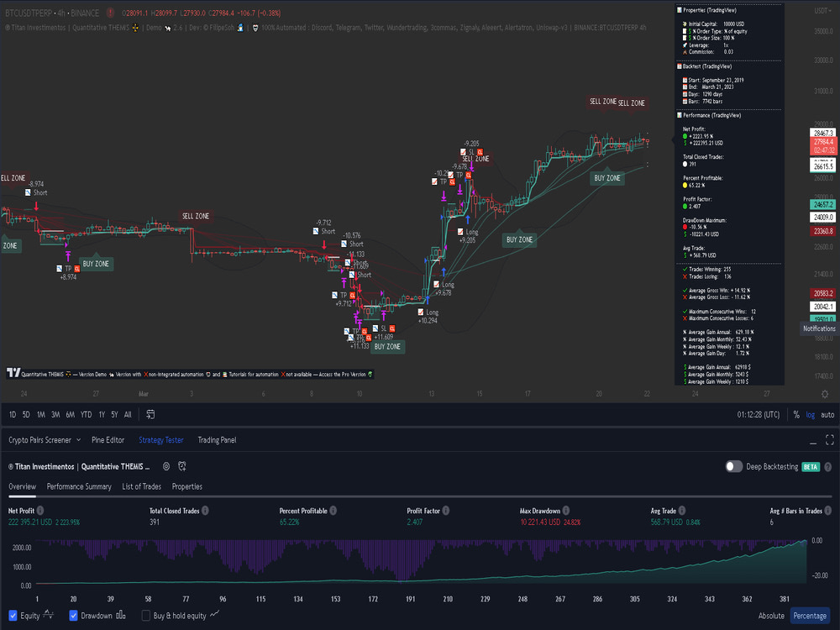Open the Crypto Pairs Screener dropdown
Screen dimensions: 840x630
click(x=40, y=439)
